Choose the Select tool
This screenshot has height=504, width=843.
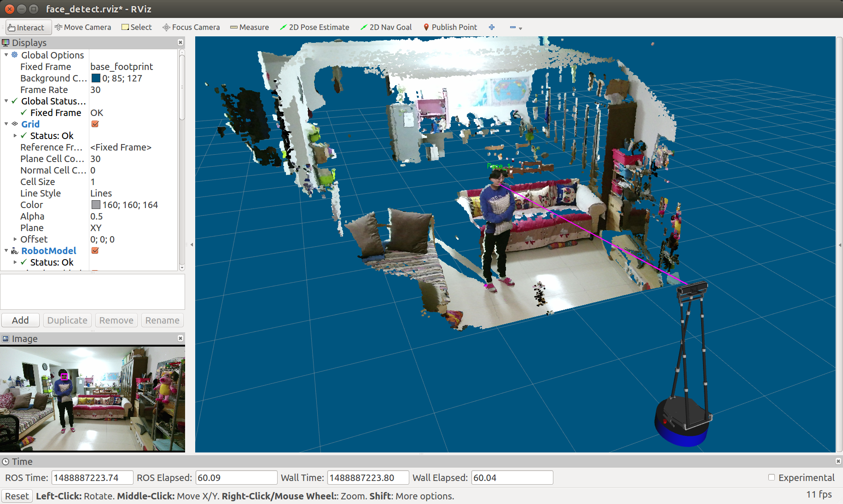[x=136, y=27]
